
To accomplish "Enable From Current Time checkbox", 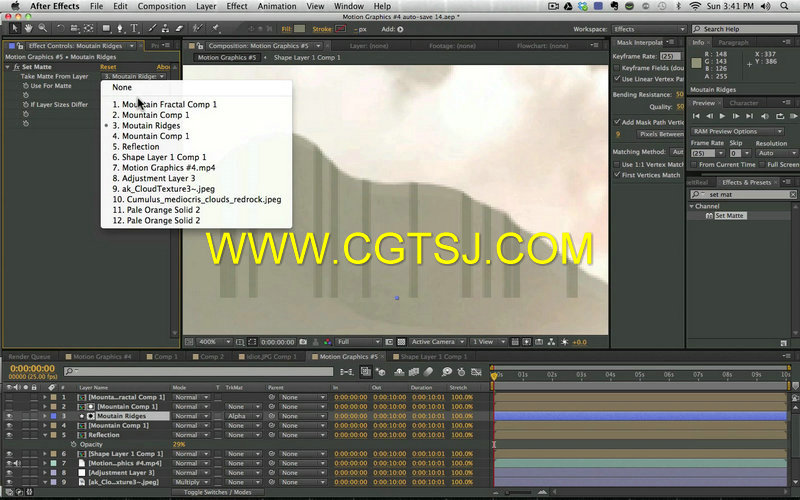I will coord(694,164).
